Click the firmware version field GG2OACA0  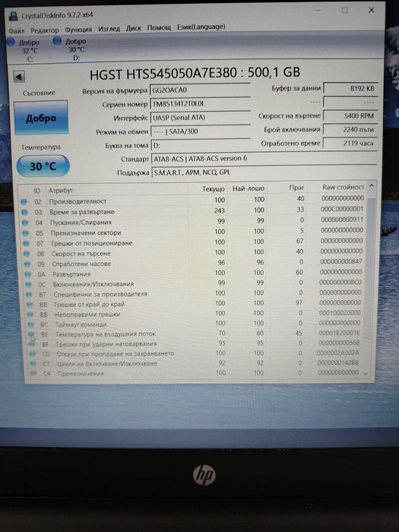(200, 90)
